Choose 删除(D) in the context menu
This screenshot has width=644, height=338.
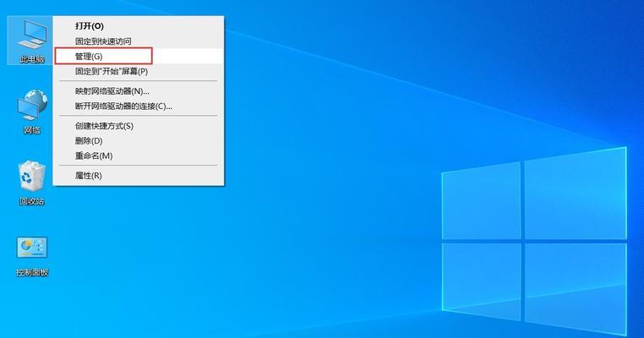(139, 141)
